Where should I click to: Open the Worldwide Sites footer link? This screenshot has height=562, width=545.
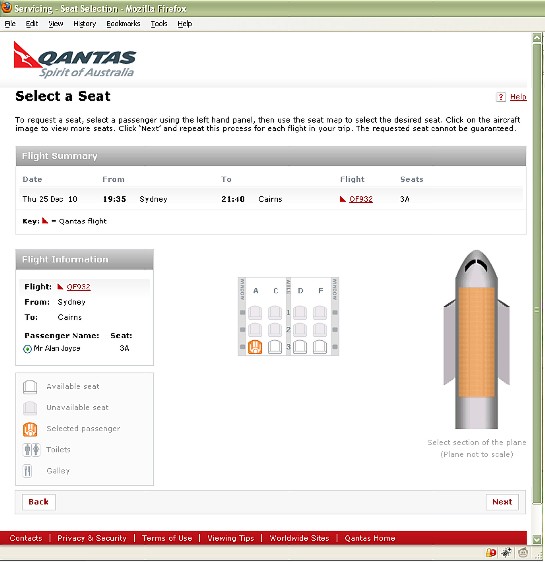click(299, 538)
